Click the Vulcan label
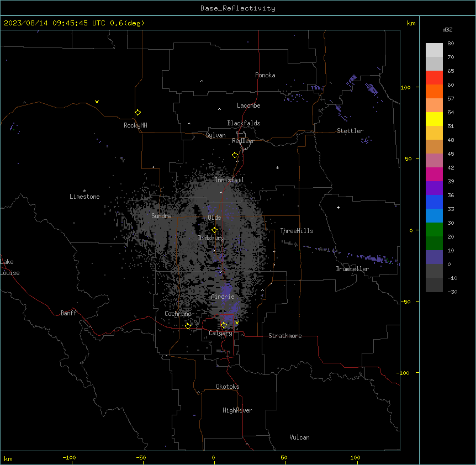Viewport: 476px width, 465px height. [x=300, y=437]
